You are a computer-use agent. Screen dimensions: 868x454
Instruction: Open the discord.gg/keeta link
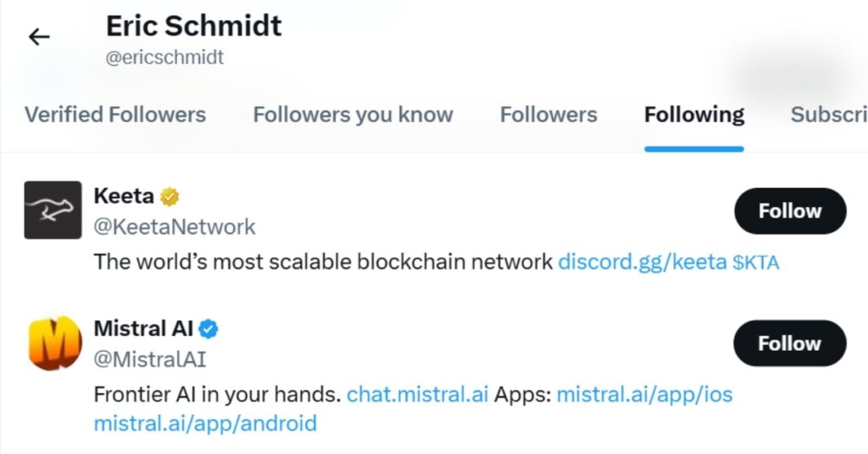(x=643, y=262)
